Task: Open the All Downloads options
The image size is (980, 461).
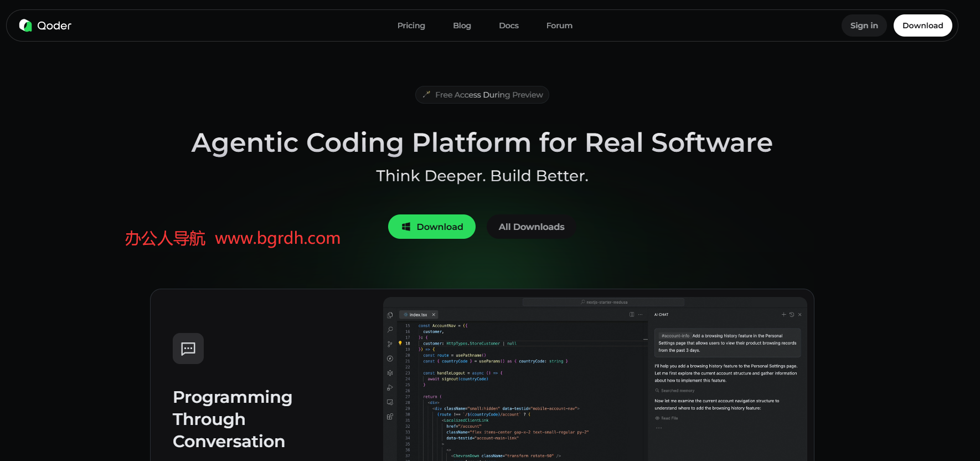Action: pyautogui.click(x=531, y=227)
